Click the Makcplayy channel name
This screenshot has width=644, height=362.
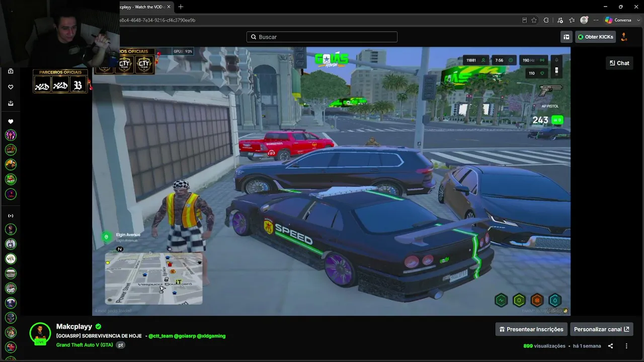74,326
